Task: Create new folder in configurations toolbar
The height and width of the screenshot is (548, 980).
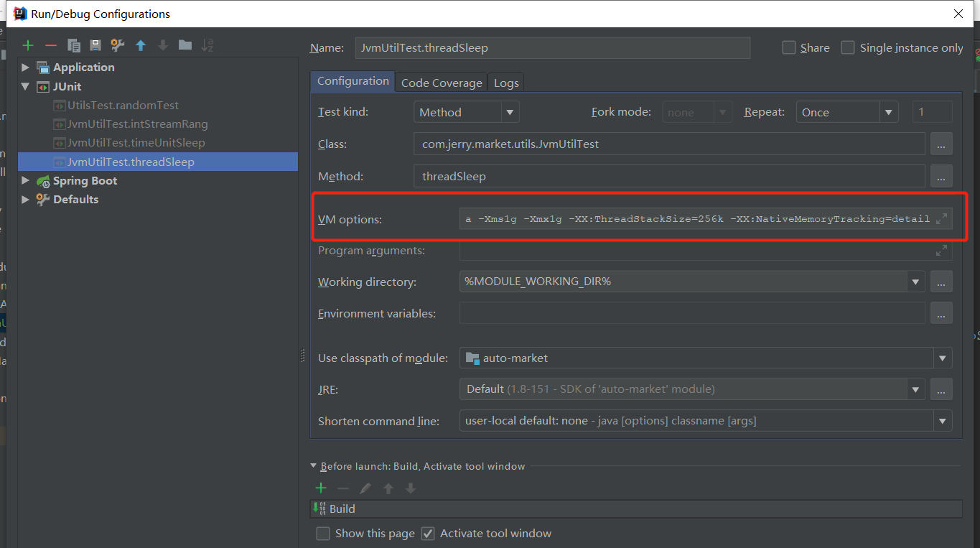Action: tap(185, 45)
